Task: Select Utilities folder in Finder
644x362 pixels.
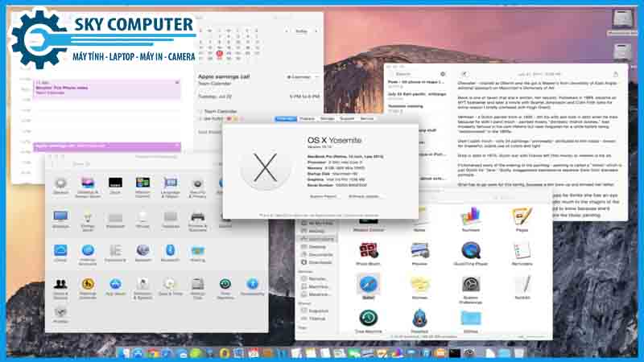Action: click(471, 321)
